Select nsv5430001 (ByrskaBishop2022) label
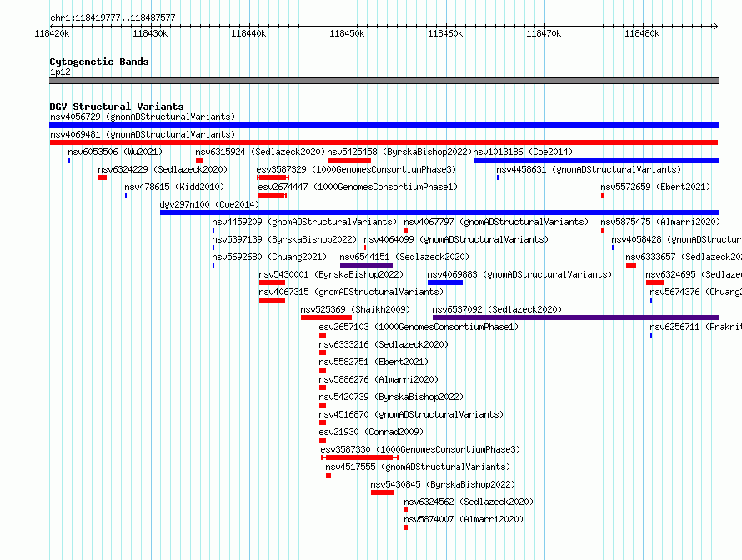 pos(331,274)
